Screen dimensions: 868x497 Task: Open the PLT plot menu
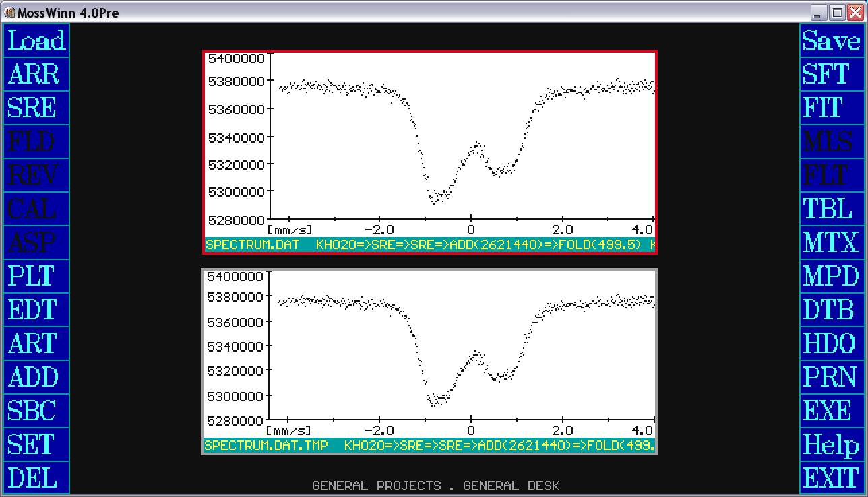tap(36, 276)
